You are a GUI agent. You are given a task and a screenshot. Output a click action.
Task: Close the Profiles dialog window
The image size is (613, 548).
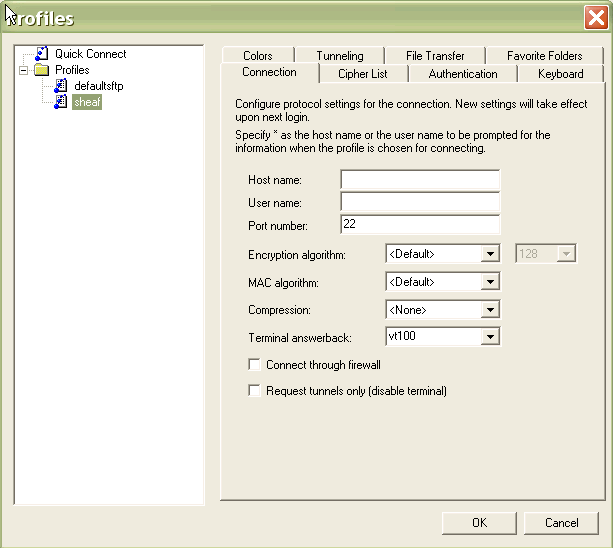(x=596, y=17)
